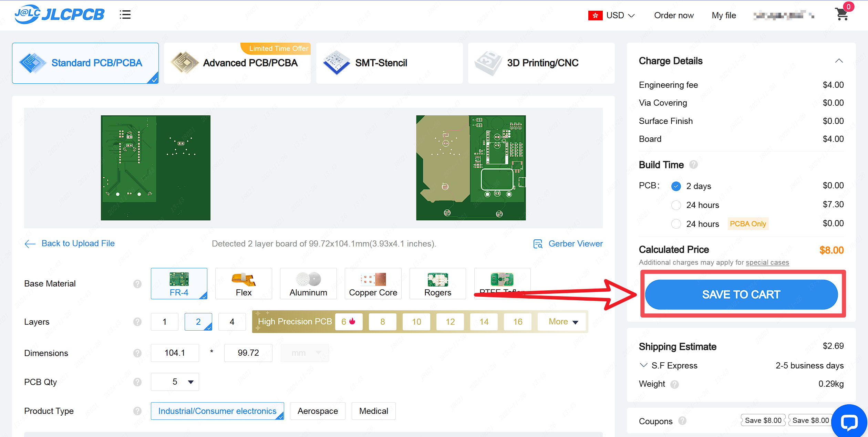This screenshot has width=868, height=437.
Task: Click the Weight help question icon
Action: click(674, 384)
